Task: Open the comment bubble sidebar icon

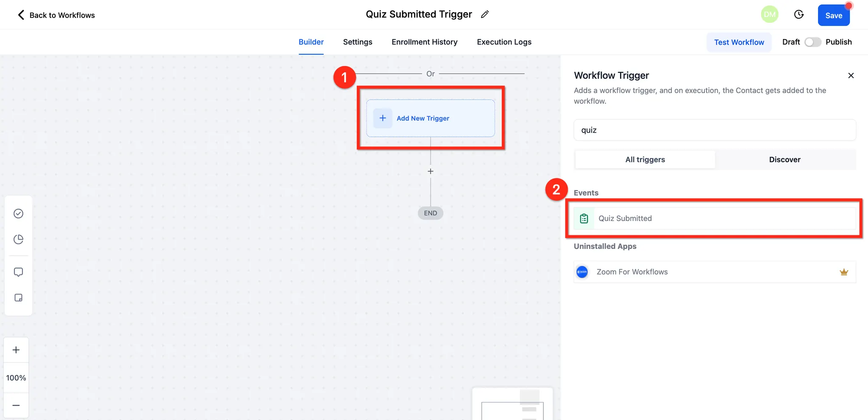Action: (18, 272)
